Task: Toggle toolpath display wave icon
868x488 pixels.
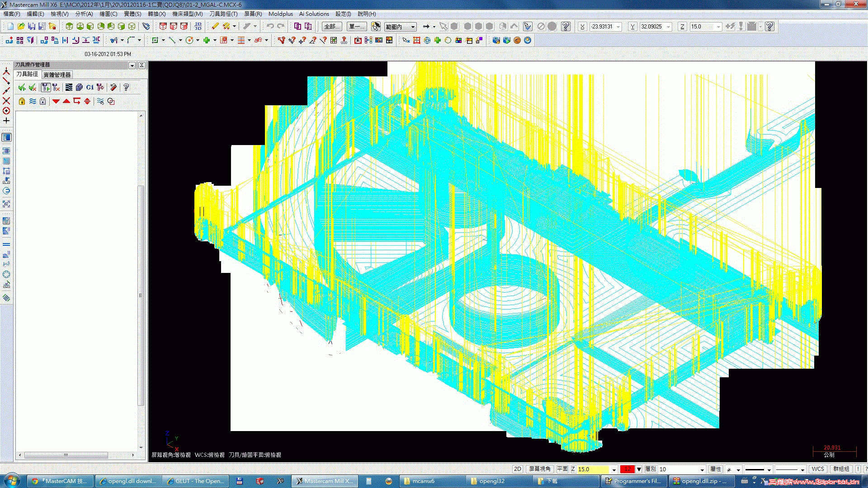Action: [33, 101]
